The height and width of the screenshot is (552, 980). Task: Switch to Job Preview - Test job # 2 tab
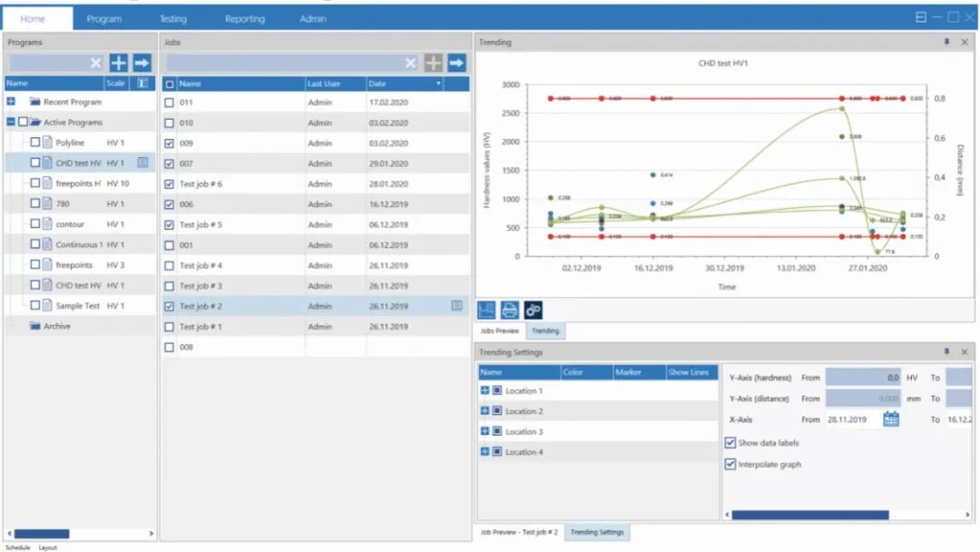tap(519, 532)
